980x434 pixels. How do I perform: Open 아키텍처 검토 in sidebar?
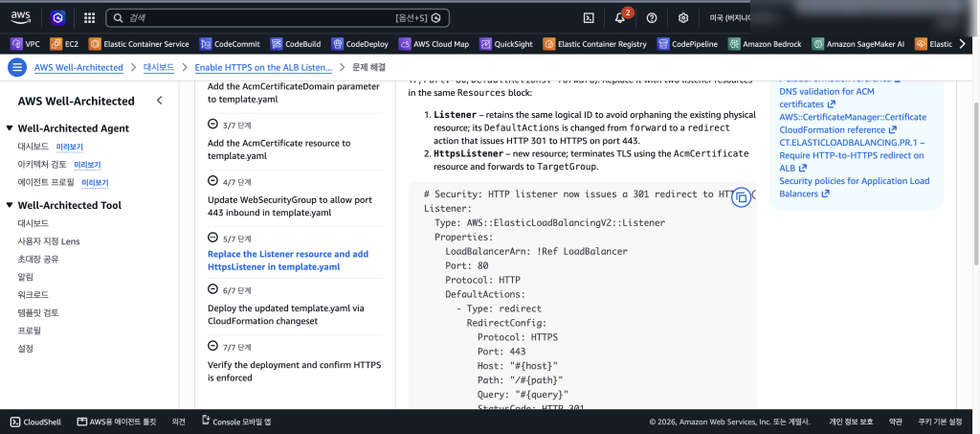(x=41, y=165)
